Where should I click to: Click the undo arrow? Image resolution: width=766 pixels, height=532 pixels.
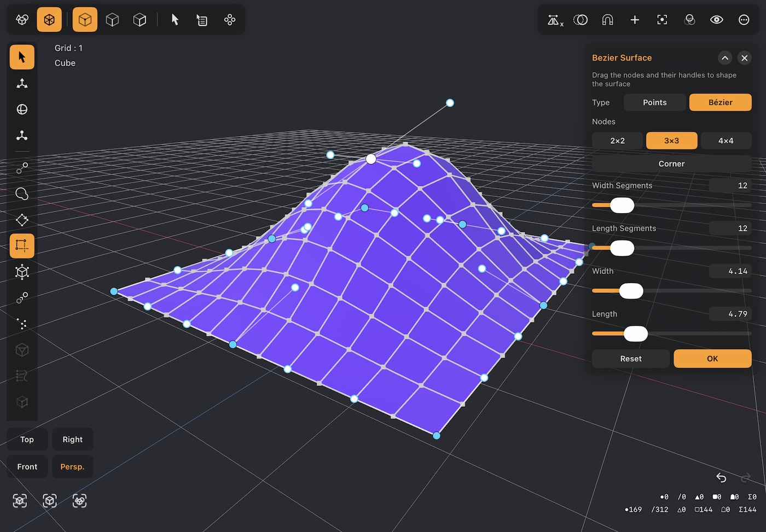[721, 477]
